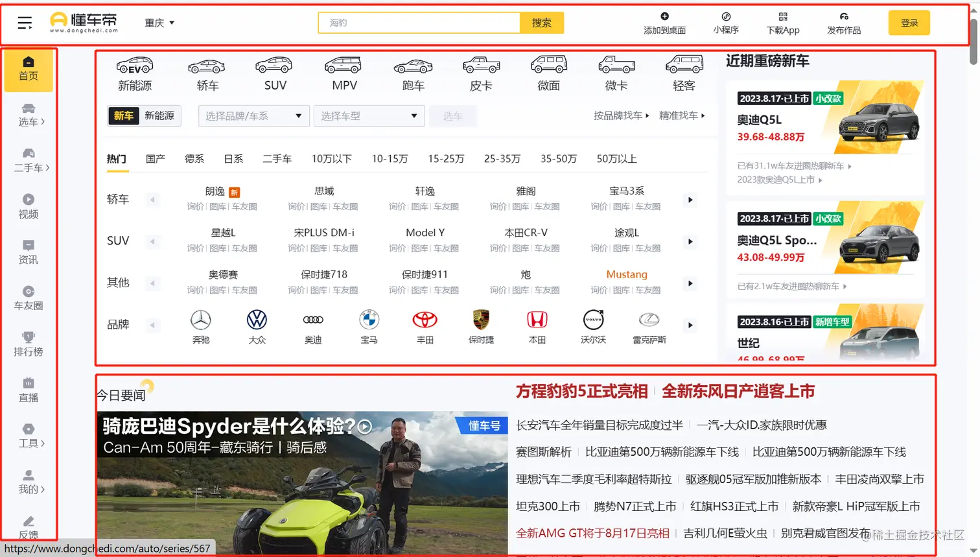Expand My (我的) in sidebar

point(31,482)
